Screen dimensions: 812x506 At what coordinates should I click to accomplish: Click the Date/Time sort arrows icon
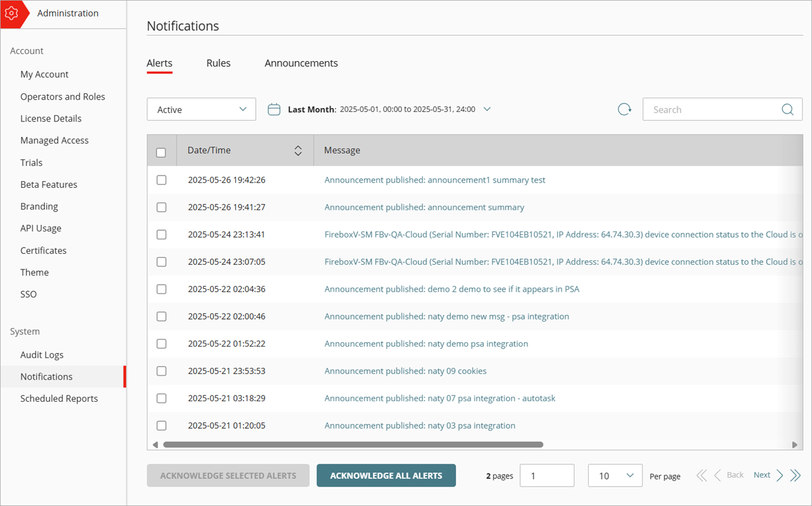[298, 150]
